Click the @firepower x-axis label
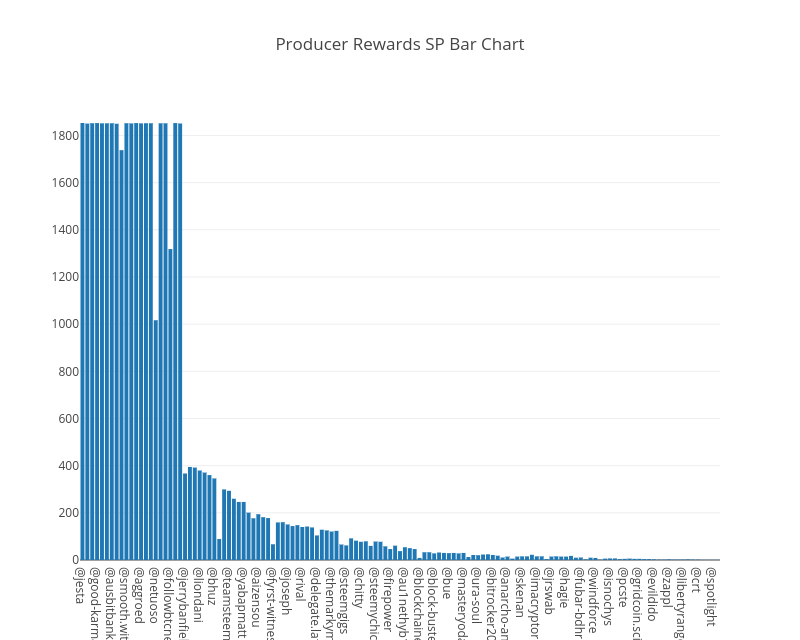Image resolution: width=800 pixels, height=640 pixels. tap(389, 600)
